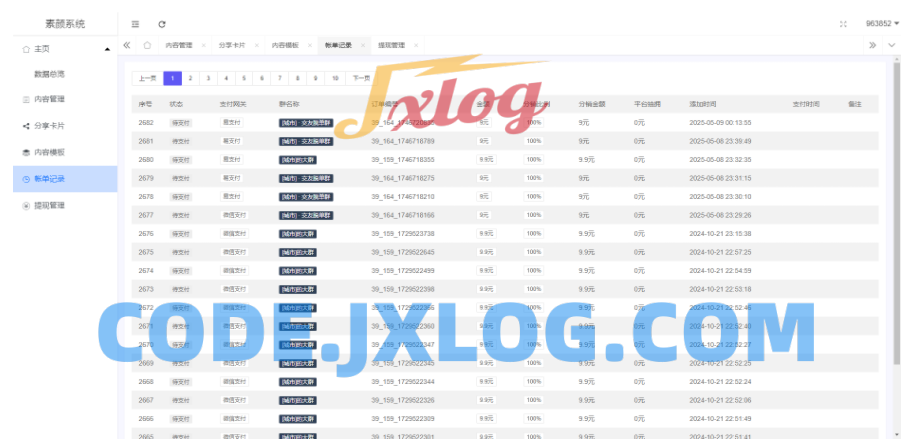Image resolution: width=910 pixels, height=448 pixels.
Task: Click the refresh icon in top bar
Action: tap(162, 23)
